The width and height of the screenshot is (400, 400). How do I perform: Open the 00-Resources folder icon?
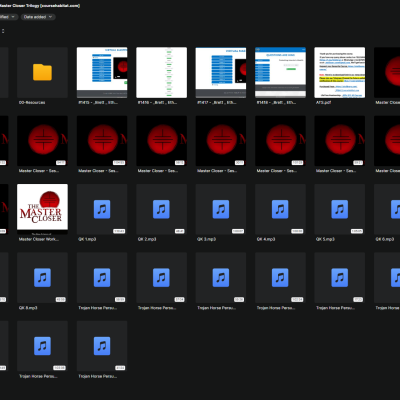coord(42,72)
